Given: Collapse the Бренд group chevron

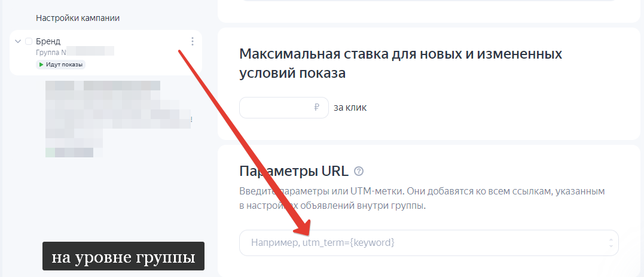Looking at the screenshot, I should [x=18, y=41].
